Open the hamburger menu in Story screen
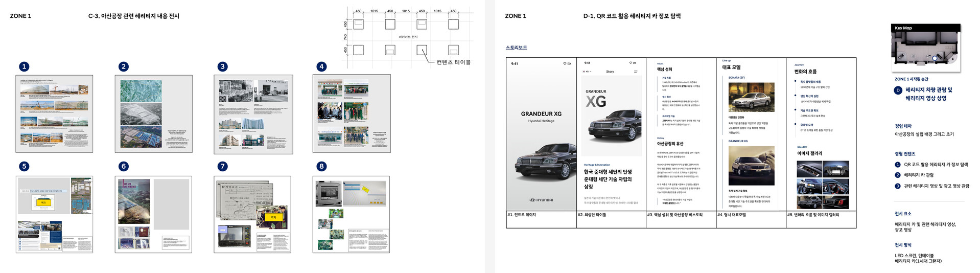Image resolution: width=980 pixels, height=273 pixels. (636, 72)
